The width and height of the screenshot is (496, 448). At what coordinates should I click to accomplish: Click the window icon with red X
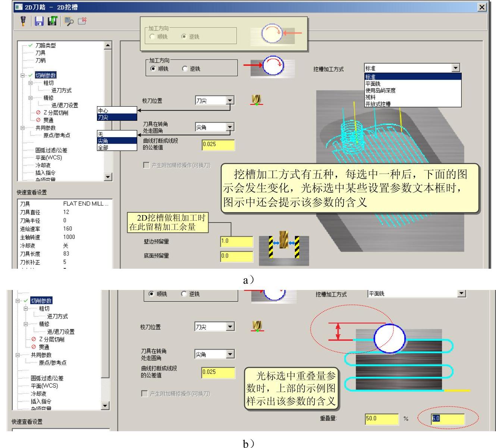pyautogui.click(x=82, y=21)
